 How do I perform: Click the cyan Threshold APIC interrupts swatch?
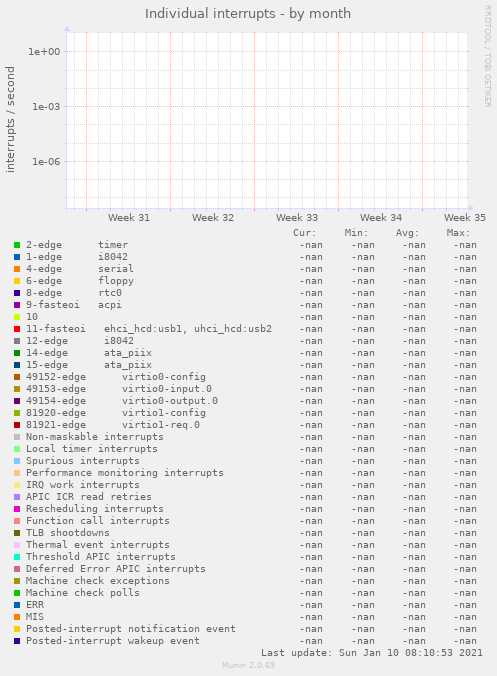(17, 557)
